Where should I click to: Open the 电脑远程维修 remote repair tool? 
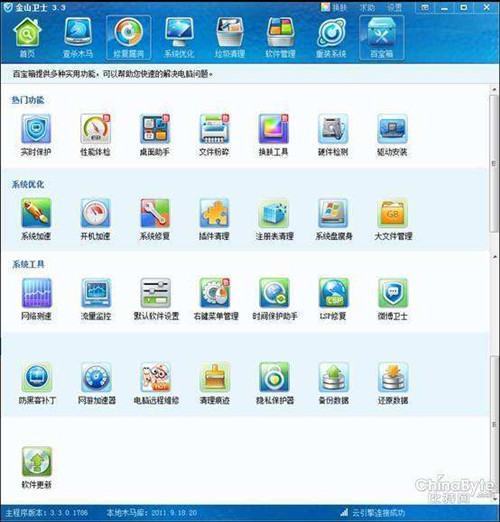[156, 383]
